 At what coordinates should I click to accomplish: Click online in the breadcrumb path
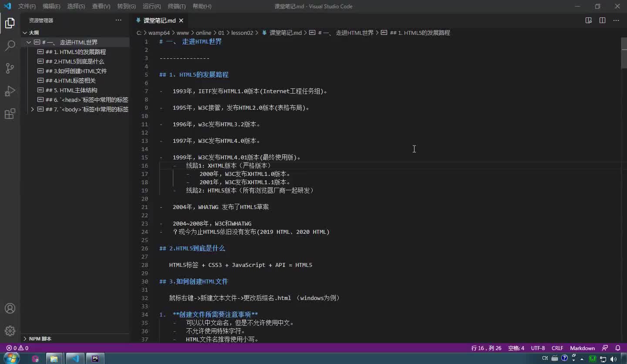203,33
